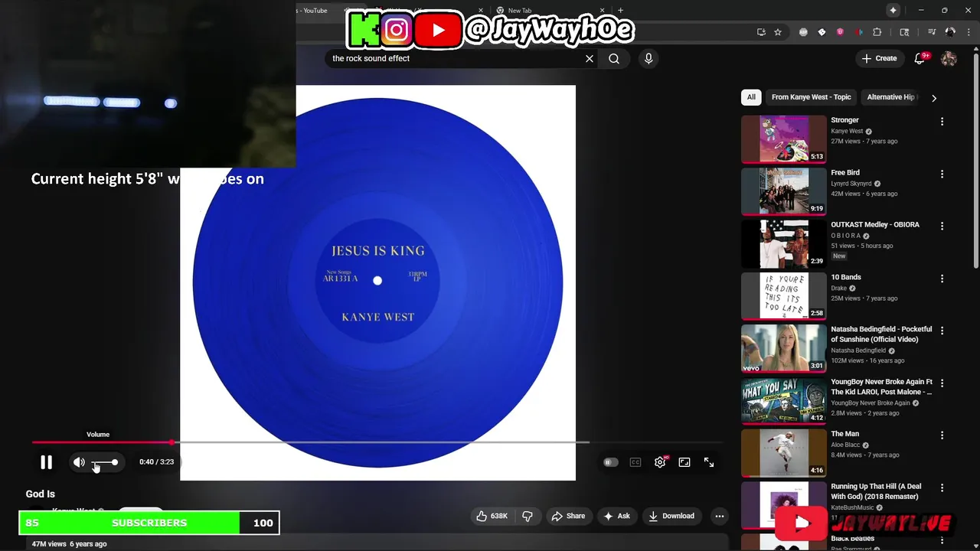
Task: Open options menu for The Man video
Action: coord(942,435)
